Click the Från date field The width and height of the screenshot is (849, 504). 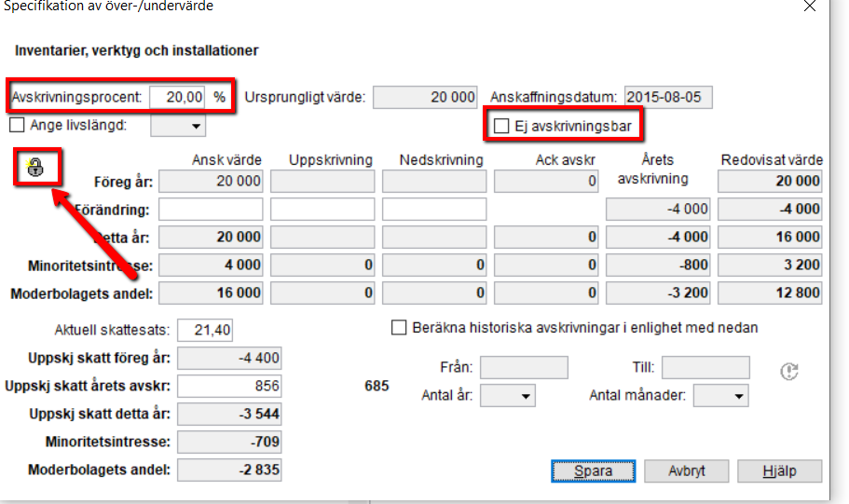click(x=524, y=368)
